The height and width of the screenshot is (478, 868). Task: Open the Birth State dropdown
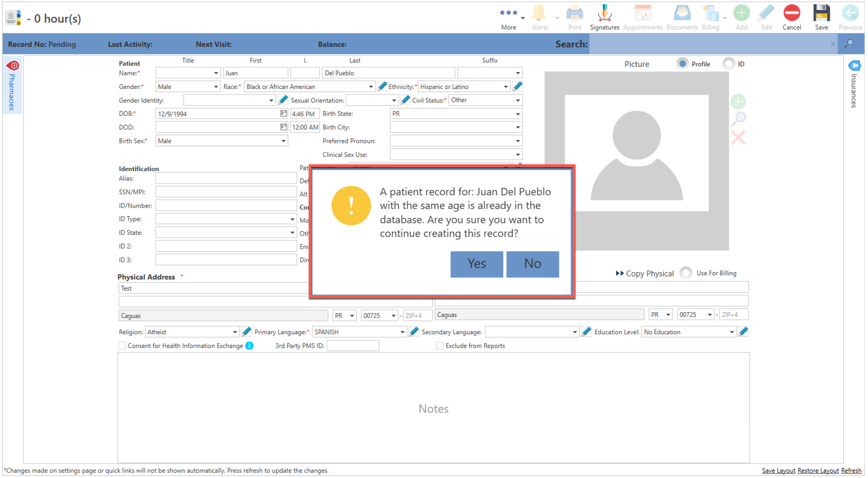(518, 114)
